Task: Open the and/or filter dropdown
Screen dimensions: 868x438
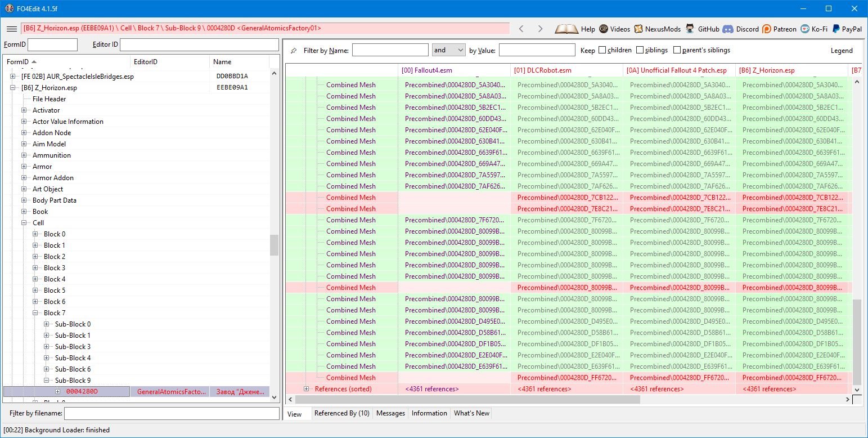Action: click(x=448, y=50)
